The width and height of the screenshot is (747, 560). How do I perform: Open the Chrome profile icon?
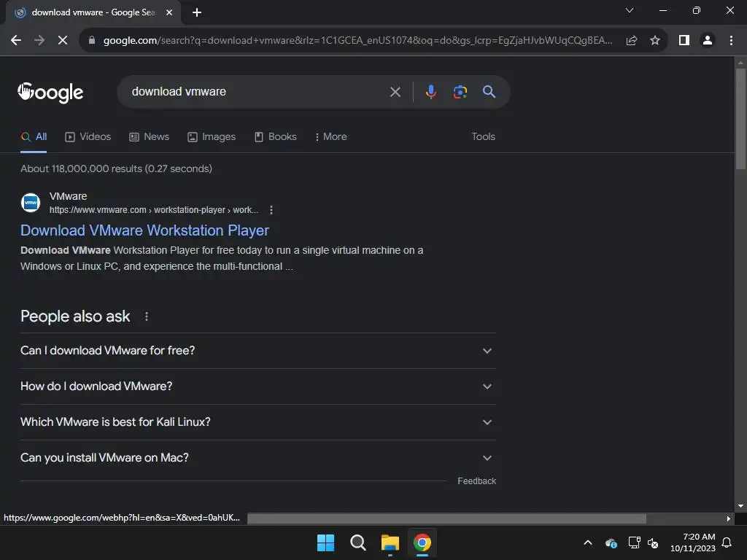point(708,41)
